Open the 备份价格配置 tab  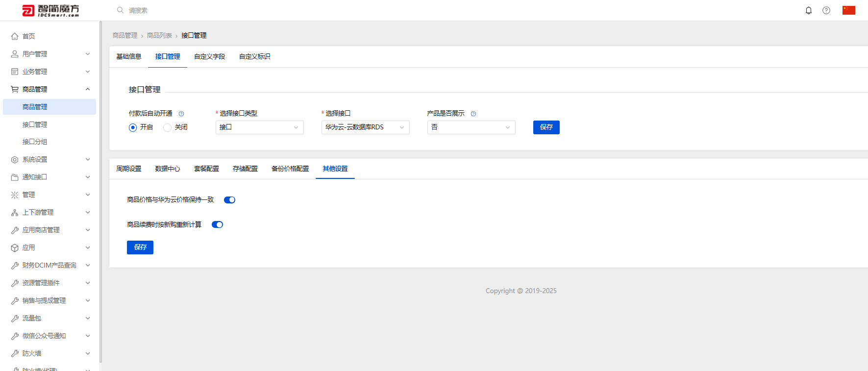[290, 169]
